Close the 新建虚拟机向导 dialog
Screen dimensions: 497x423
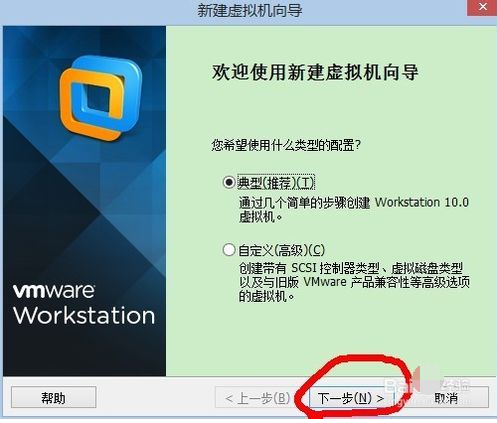(x=482, y=7)
